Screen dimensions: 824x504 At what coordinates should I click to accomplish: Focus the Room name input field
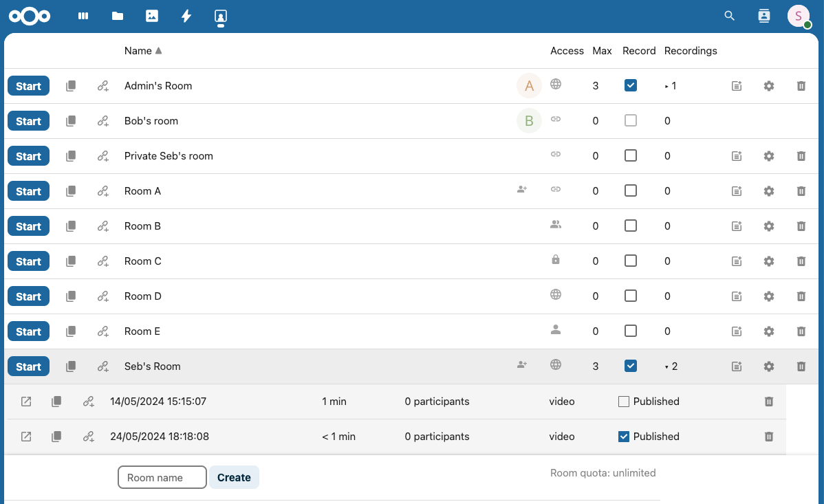pyautogui.click(x=162, y=477)
